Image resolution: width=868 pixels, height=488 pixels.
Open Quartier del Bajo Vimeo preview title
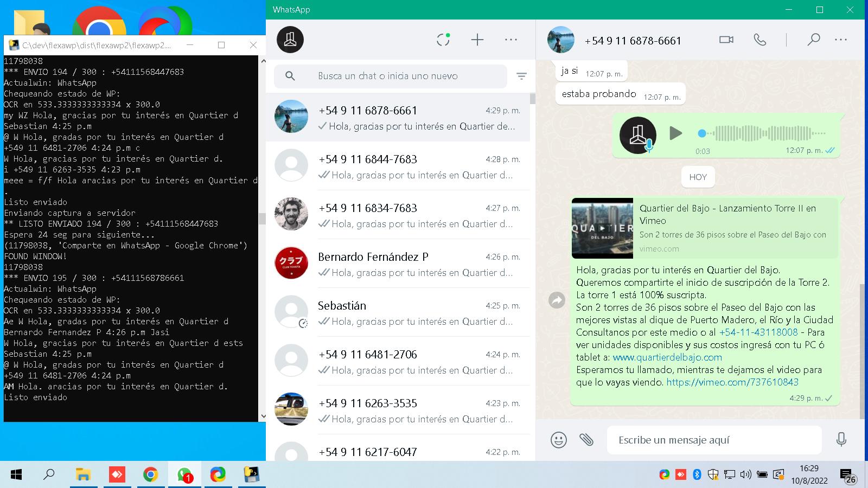point(727,214)
